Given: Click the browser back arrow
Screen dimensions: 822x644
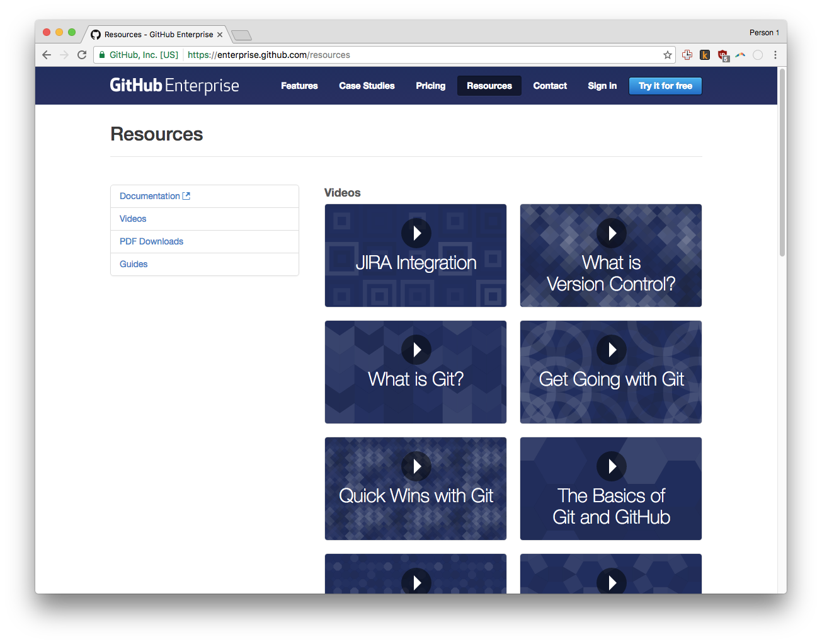Looking at the screenshot, I should click(47, 55).
